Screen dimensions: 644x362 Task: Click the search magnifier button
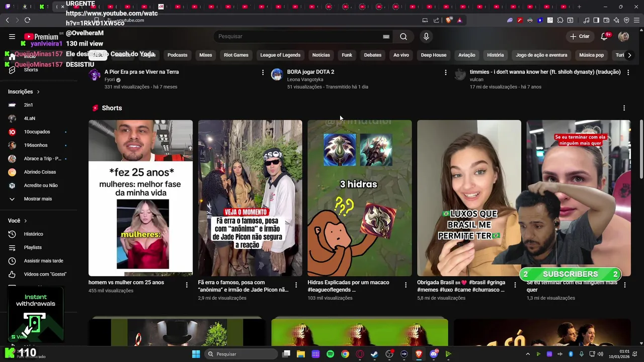click(404, 36)
